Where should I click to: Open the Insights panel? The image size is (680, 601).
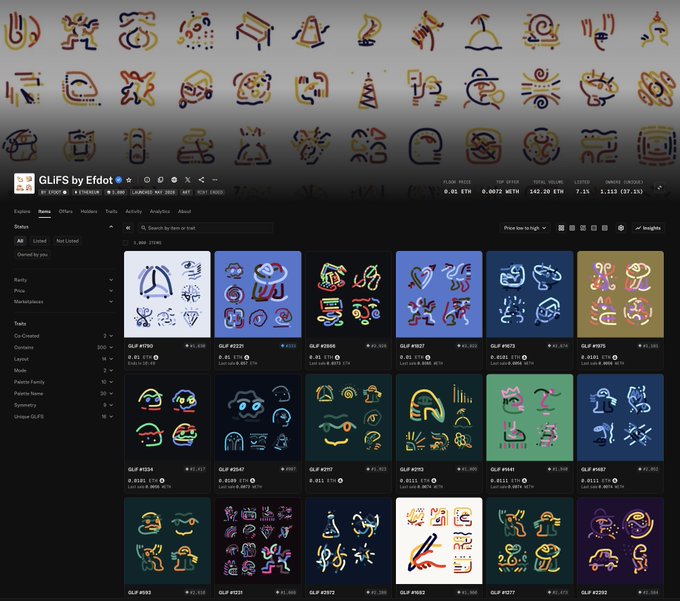click(648, 228)
